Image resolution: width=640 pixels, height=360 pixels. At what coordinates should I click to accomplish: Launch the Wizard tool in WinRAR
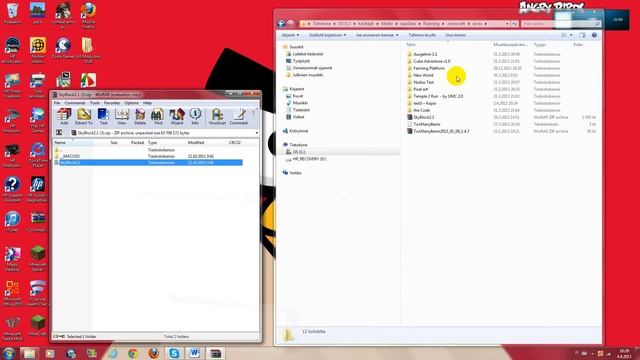[177, 116]
